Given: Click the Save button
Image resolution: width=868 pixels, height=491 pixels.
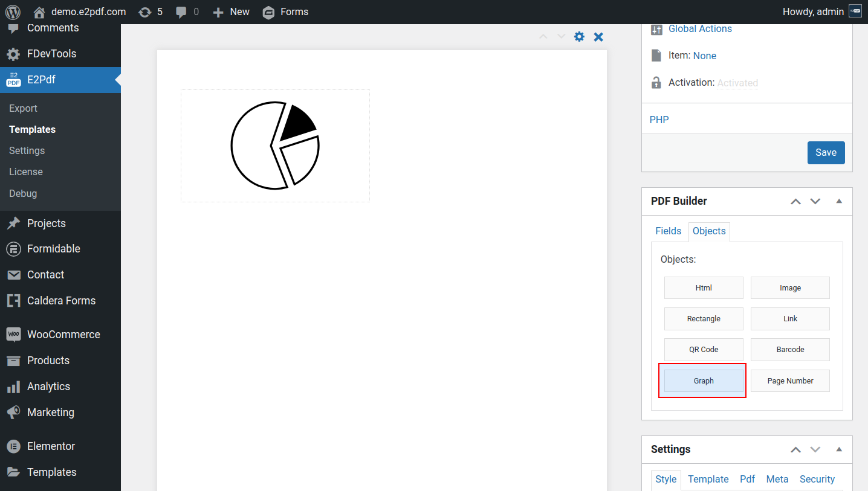Looking at the screenshot, I should [x=826, y=153].
